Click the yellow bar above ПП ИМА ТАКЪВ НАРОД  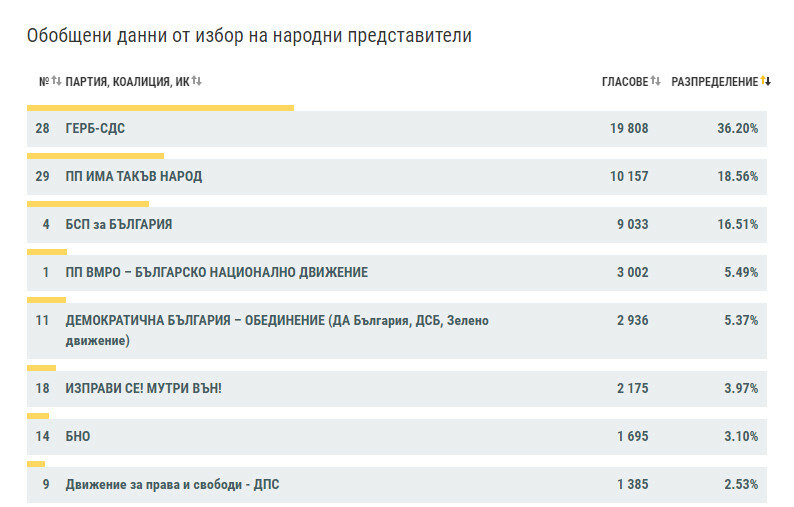click(x=95, y=156)
